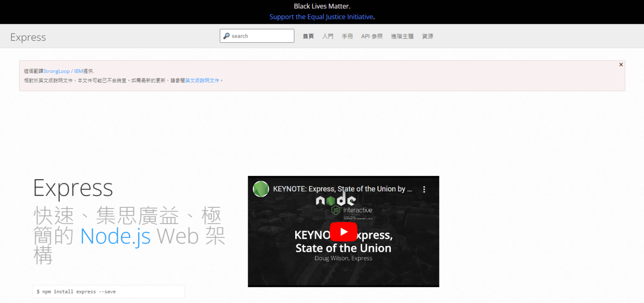Open the 首頁 navigation item
The height and width of the screenshot is (303, 644).
308,36
